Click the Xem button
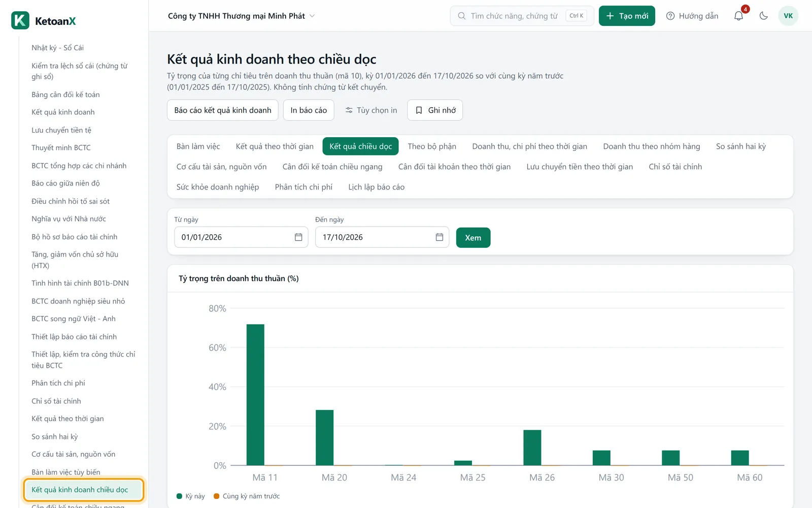Image resolution: width=812 pixels, height=508 pixels. [x=473, y=238]
